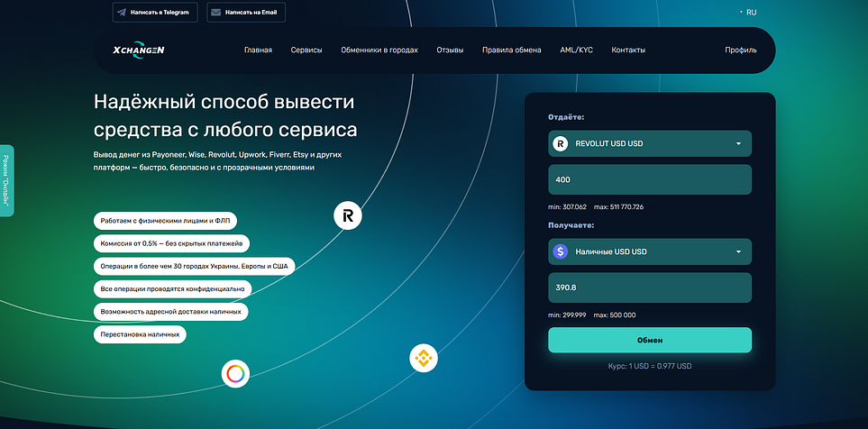This screenshot has height=429, width=868.
Task: Expand the Наличные USD receive dropdown
Action: (649, 251)
